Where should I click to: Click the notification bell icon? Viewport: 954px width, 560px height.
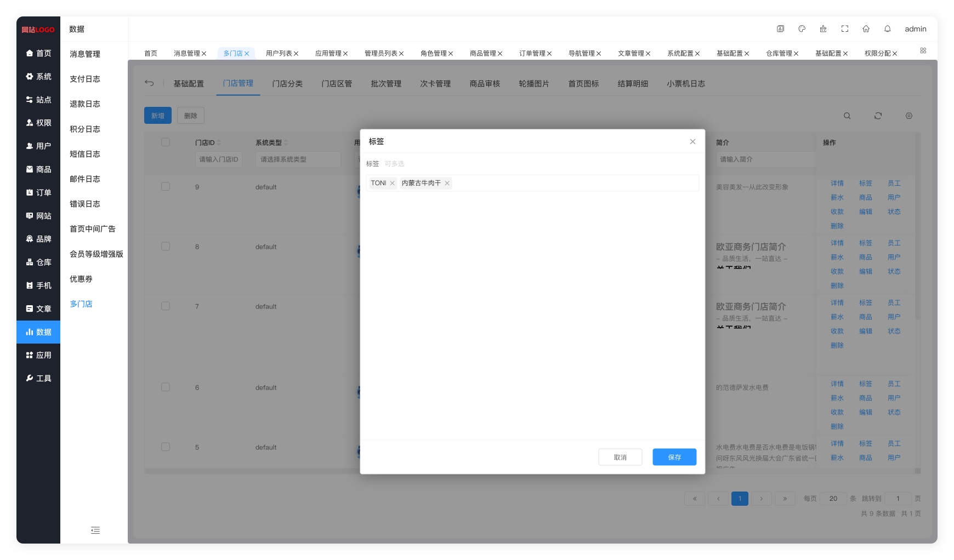click(887, 29)
